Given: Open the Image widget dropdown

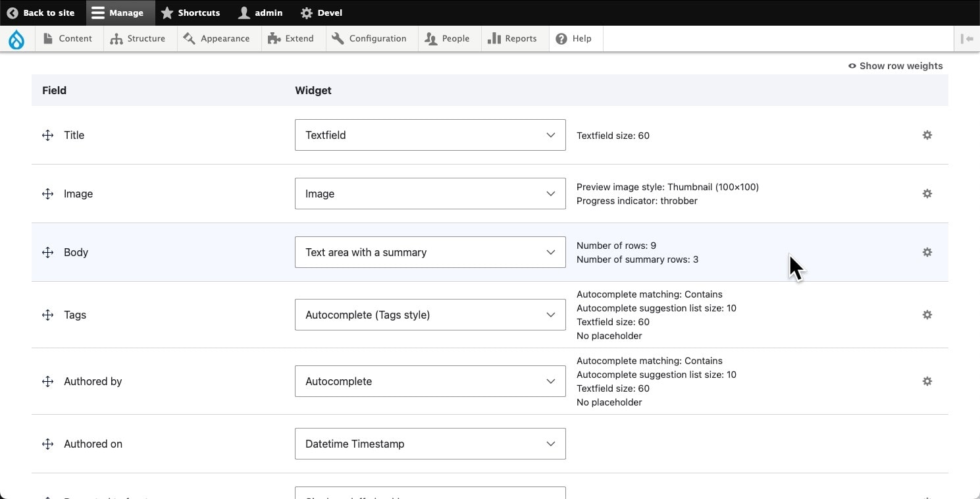Looking at the screenshot, I should (x=430, y=194).
